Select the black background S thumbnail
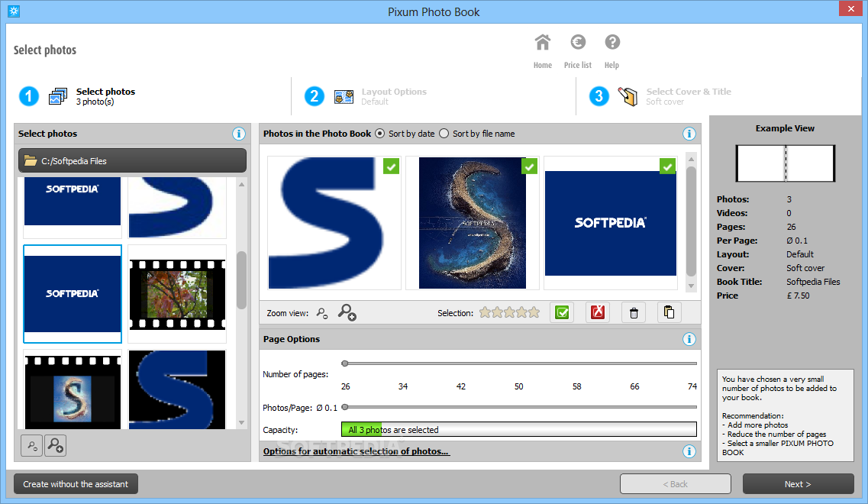 177,390
